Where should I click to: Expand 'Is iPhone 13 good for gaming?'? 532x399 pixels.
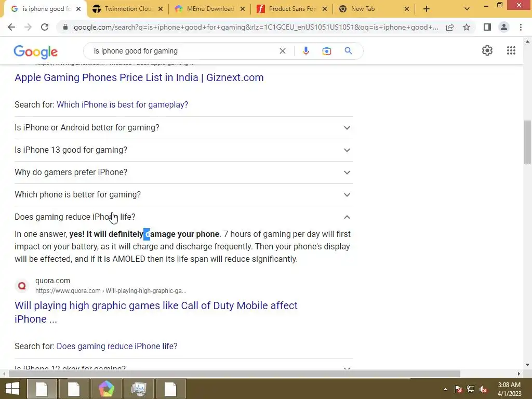pyautogui.click(x=183, y=150)
